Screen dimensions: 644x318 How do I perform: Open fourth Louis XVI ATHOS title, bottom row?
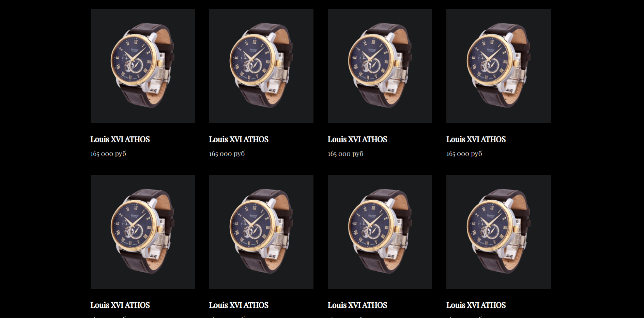pyautogui.click(x=476, y=305)
